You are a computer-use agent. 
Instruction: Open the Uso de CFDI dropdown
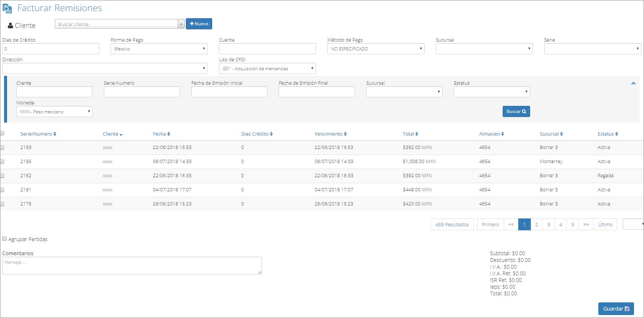267,68
